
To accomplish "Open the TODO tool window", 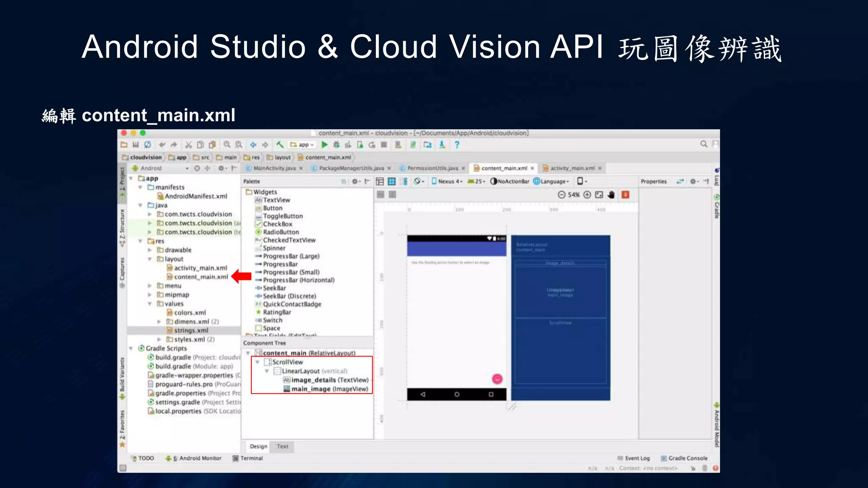I will (143, 458).
